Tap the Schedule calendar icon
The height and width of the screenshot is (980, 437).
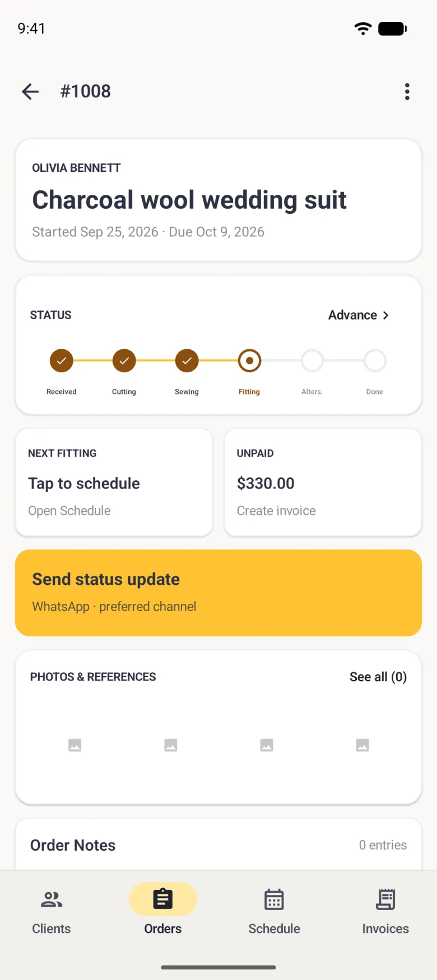point(275,899)
